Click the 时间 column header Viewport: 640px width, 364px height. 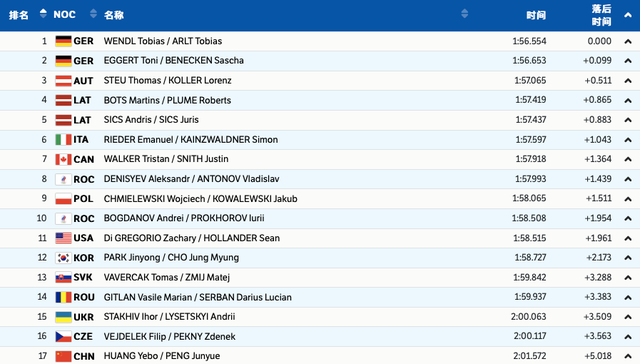pos(536,15)
